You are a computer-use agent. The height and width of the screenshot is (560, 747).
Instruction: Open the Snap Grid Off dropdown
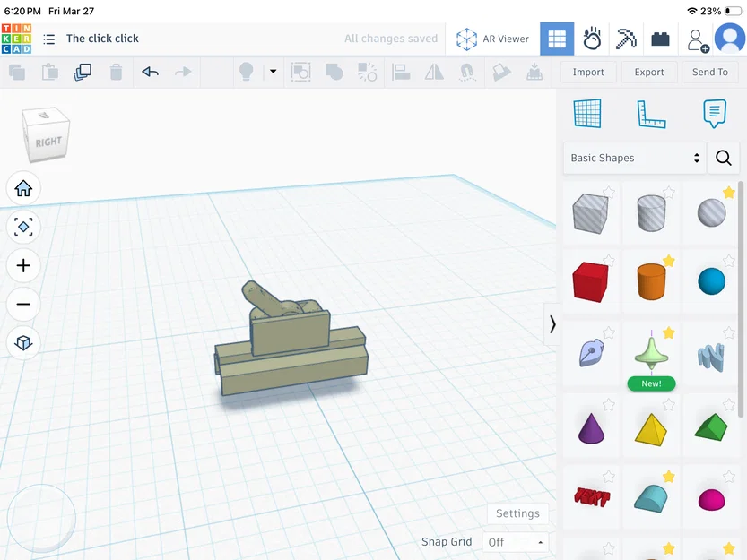tap(516, 542)
